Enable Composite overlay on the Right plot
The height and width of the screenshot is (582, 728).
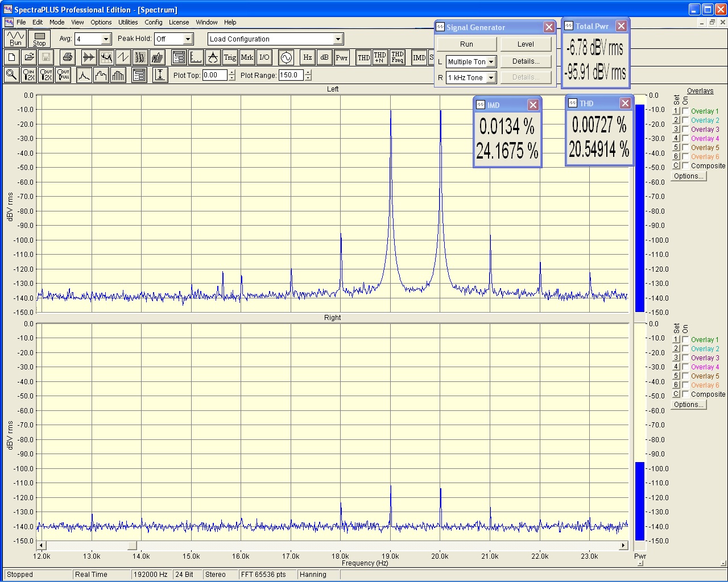(686, 394)
